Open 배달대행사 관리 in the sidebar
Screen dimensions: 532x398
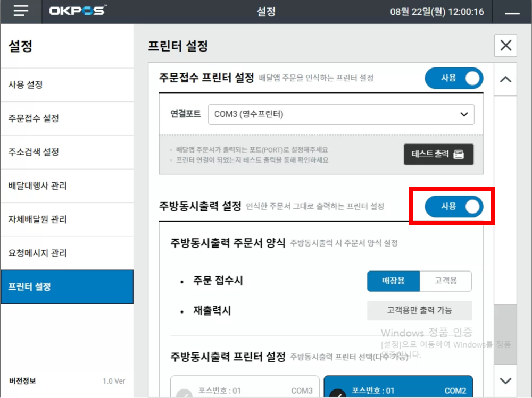click(x=66, y=186)
